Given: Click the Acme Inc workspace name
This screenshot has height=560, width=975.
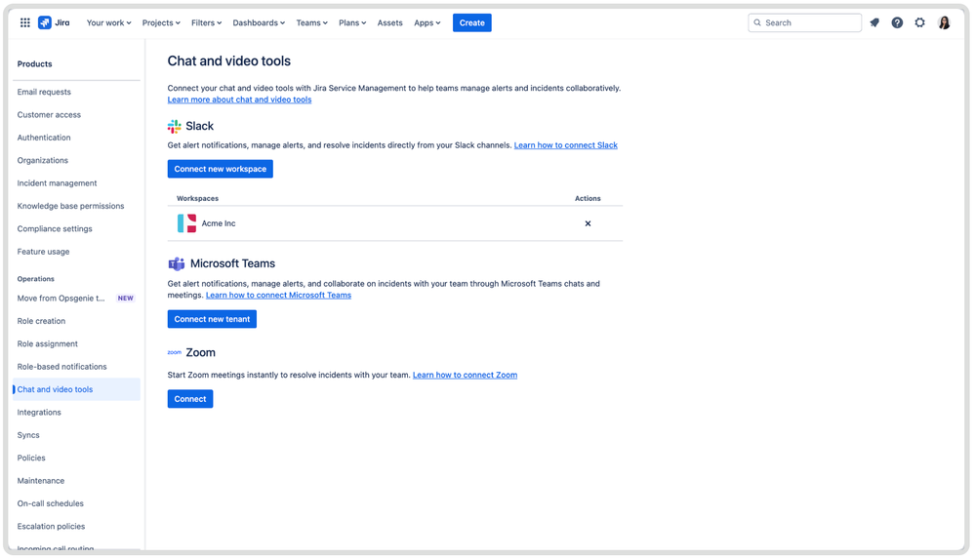Looking at the screenshot, I should tap(219, 223).
